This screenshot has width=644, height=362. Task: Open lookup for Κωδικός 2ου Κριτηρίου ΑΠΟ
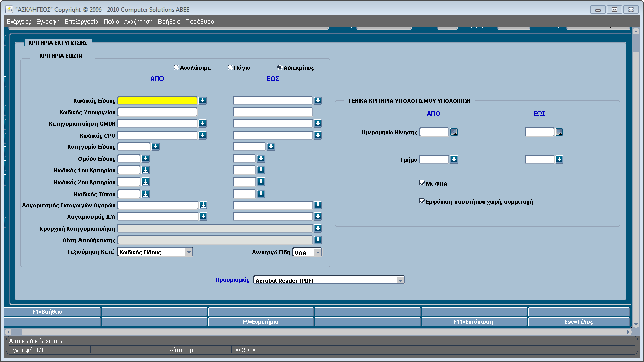pos(145,182)
